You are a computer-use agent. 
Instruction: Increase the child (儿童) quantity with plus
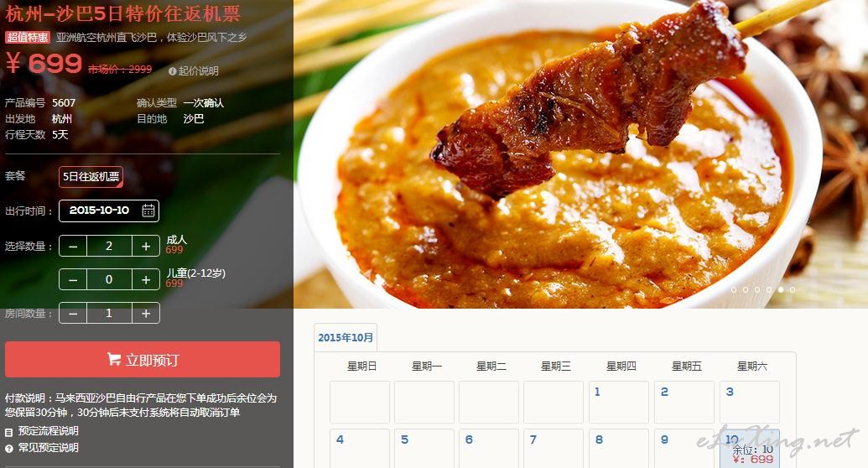point(146,279)
